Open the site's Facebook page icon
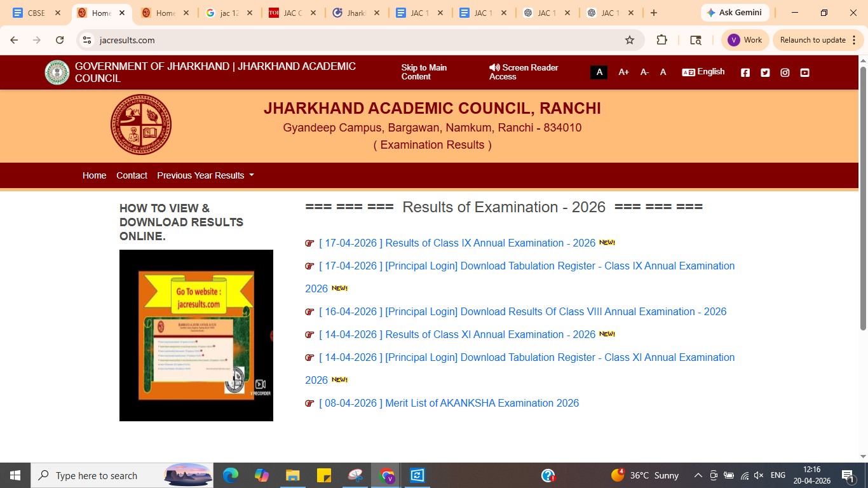868x488 pixels. click(745, 72)
